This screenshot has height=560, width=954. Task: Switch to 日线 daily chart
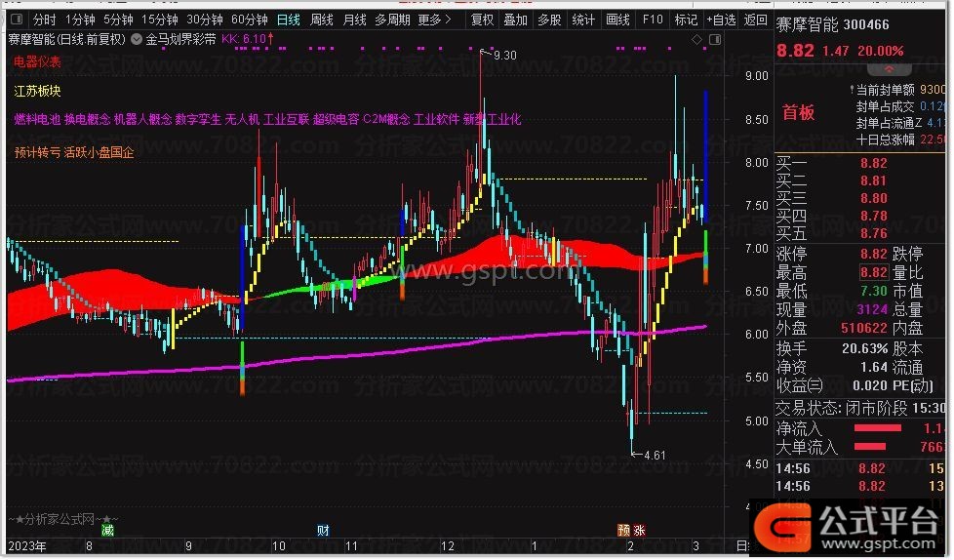coord(289,20)
